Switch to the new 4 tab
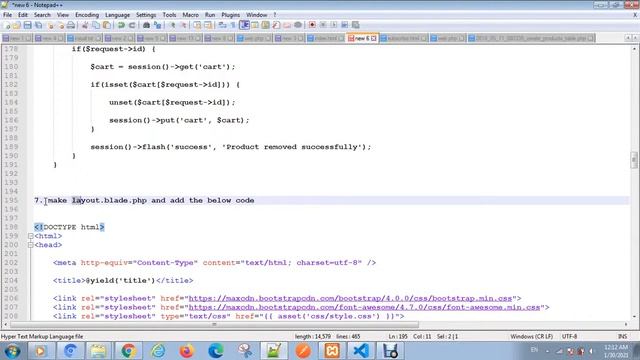640x360 pixels. pyautogui.click(x=49, y=38)
